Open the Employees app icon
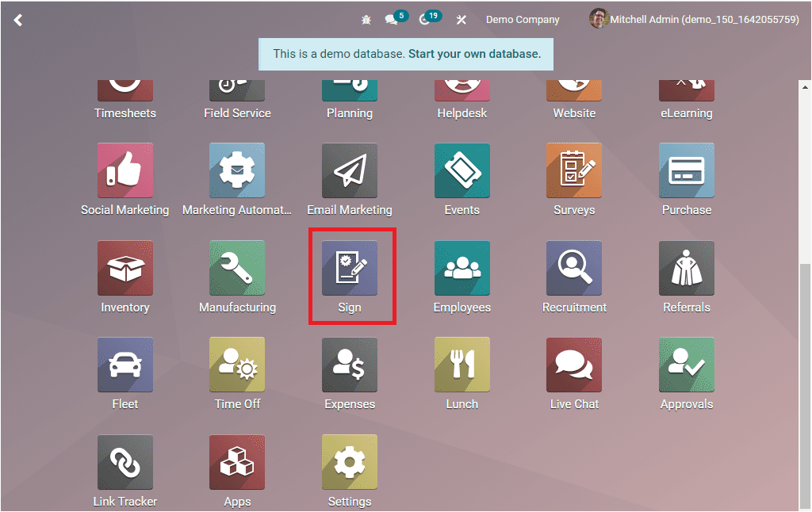812x512 pixels. (462, 268)
